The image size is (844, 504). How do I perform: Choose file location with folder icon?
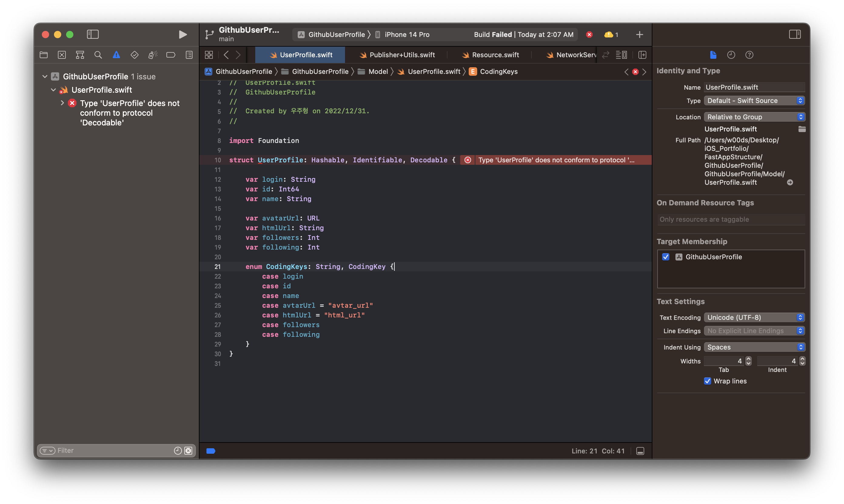click(x=802, y=129)
